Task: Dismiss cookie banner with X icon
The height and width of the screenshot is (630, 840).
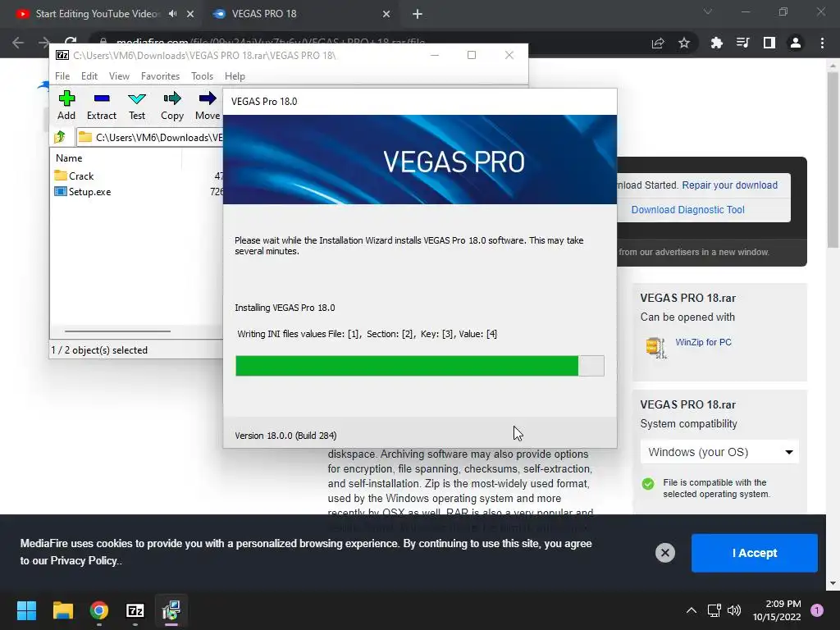Action: [x=664, y=552]
